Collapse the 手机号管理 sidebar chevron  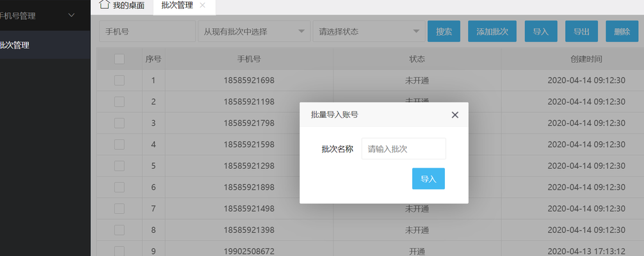[x=72, y=15]
